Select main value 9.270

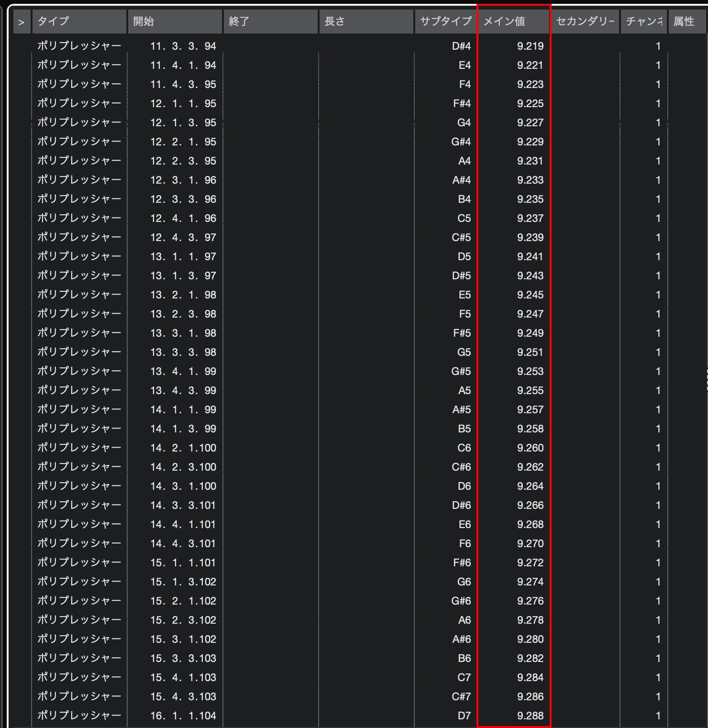click(530, 543)
